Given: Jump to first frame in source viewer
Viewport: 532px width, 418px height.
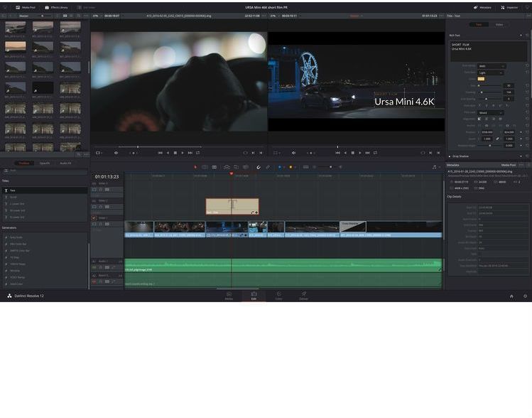Looking at the screenshot, I should 160,153.
